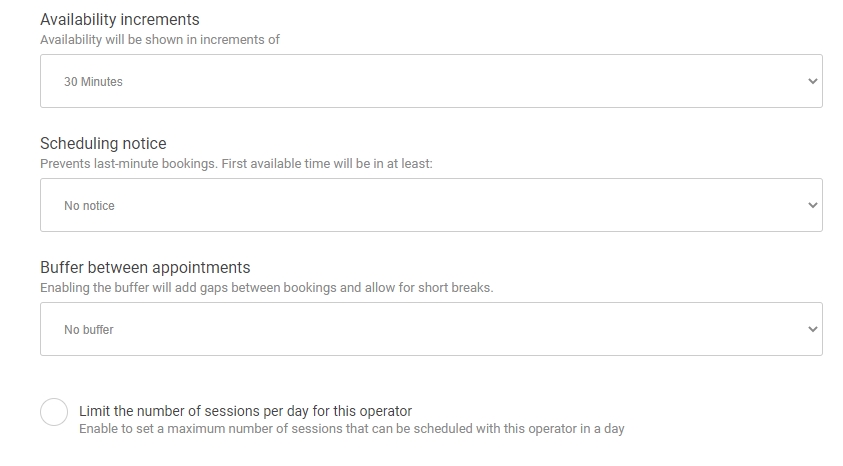Open the Availability increments dropdown
Viewport: 843px width, 466px height.
point(430,81)
